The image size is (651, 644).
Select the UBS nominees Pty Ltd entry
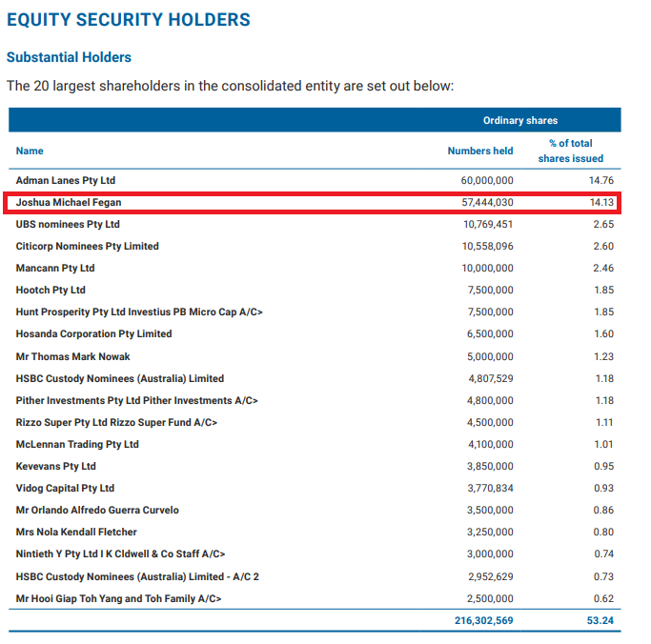point(68,224)
